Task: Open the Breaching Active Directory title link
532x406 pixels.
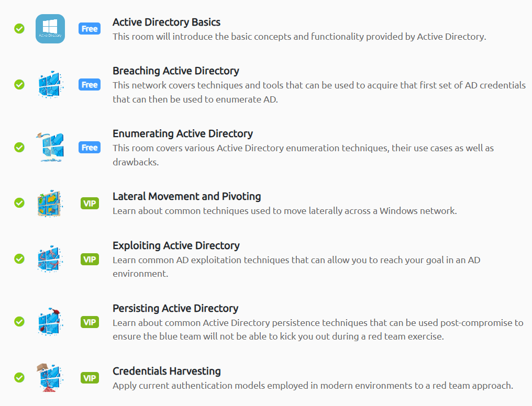Action: click(176, 71)
